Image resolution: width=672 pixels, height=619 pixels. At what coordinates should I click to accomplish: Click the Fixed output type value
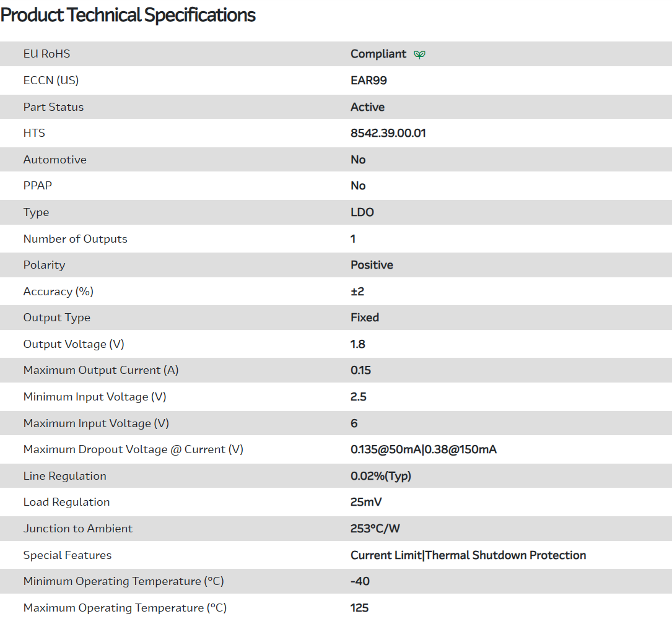pyautogui.click(x=365, y=318)
